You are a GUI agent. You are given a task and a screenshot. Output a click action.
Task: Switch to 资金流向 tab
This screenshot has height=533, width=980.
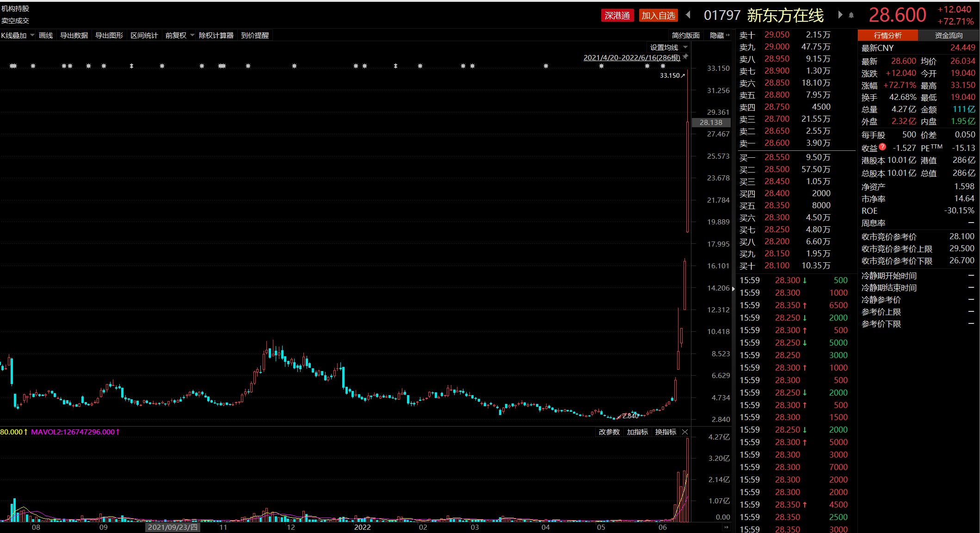point(949,36)
